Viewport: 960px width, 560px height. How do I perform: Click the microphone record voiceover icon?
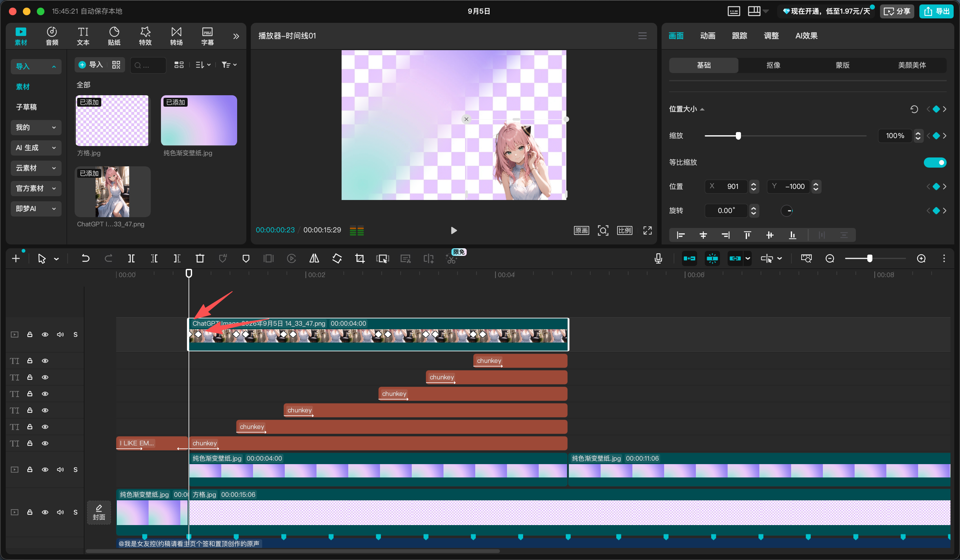point(658,259)
